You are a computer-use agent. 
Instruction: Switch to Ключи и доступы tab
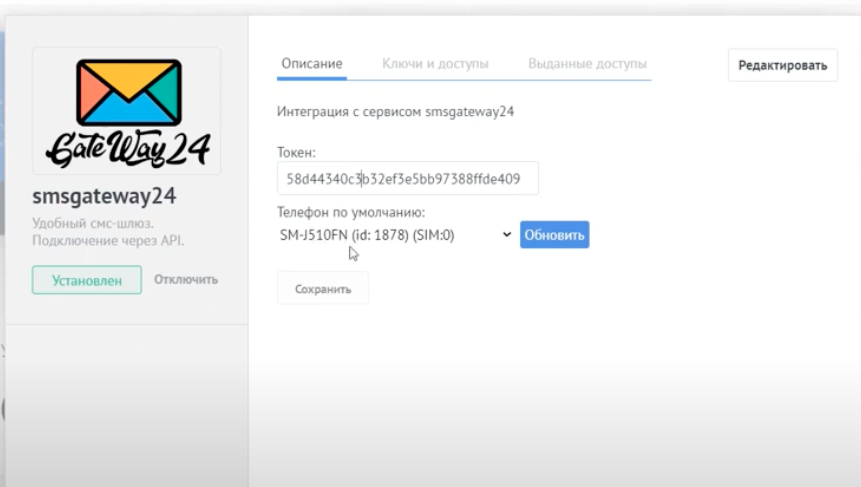(x=435, y=64)
